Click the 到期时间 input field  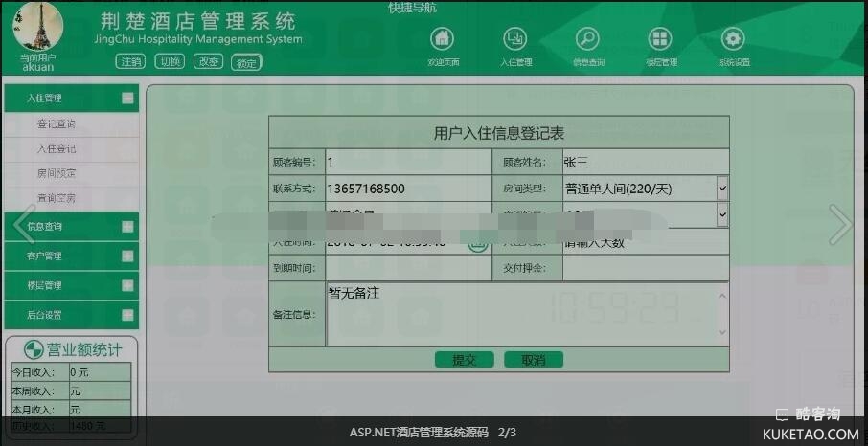pyautogui.click(x=408, y=268)
